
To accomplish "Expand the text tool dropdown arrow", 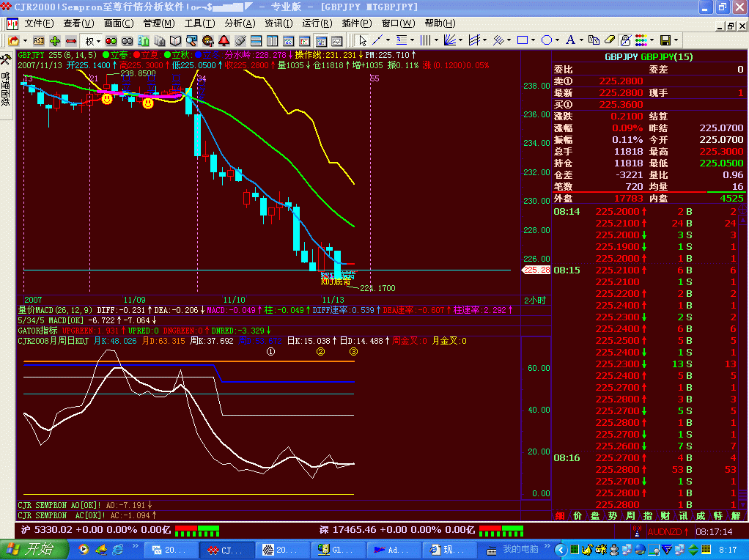I will tap(581, 40).
